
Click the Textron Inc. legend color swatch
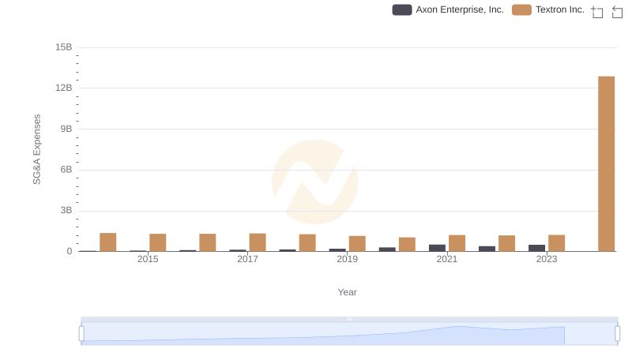click(521, 9)
